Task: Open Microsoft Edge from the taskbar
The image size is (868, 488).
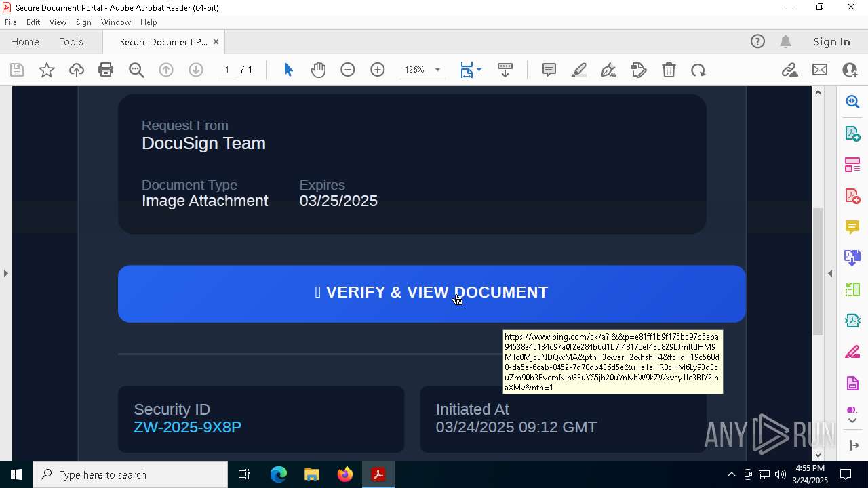Action: point(279,474)
